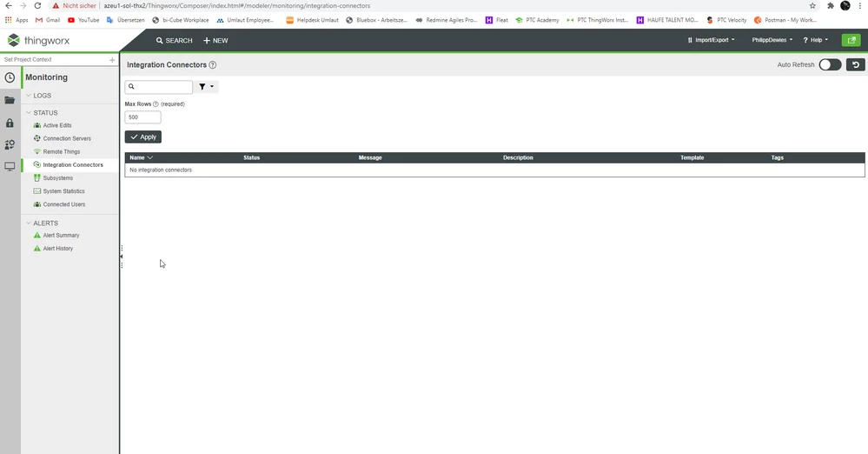Click the Max Rows help icon
868x454 pixels.
tap(156, 104)
